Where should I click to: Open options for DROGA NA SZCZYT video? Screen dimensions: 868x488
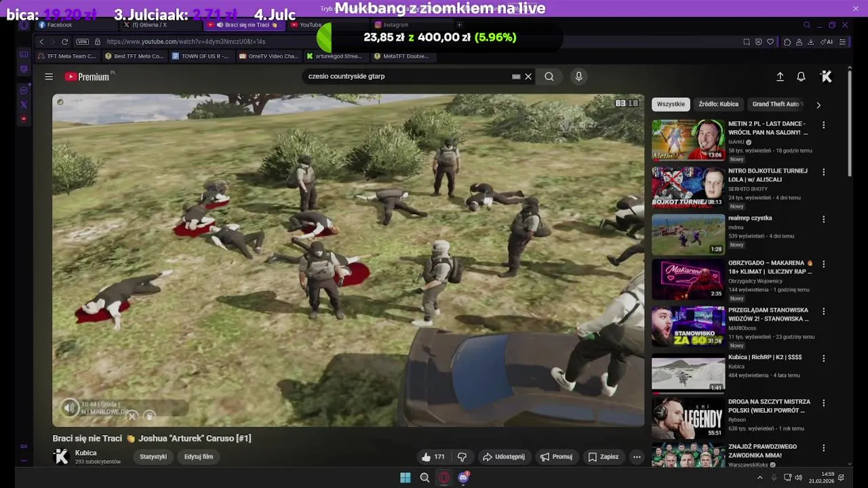pos(823,403)
